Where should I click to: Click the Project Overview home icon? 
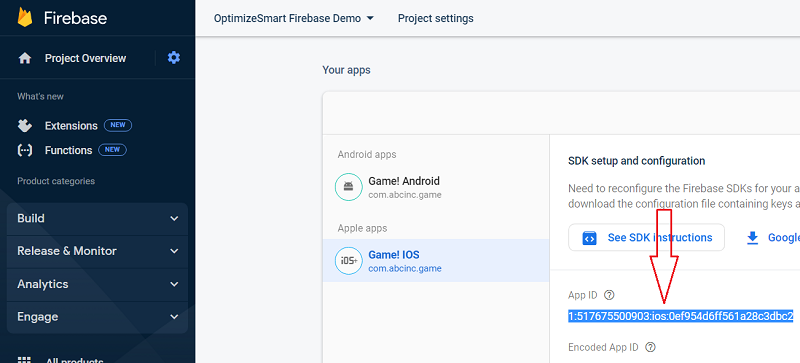click(25, 58)
